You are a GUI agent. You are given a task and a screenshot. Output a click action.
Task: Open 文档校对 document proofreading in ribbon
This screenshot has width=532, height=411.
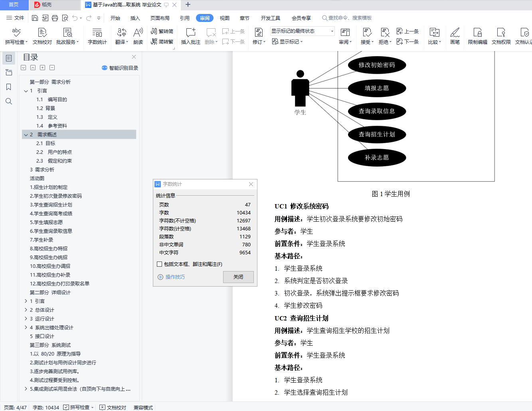pyautogui.click(x=42, y=36)
